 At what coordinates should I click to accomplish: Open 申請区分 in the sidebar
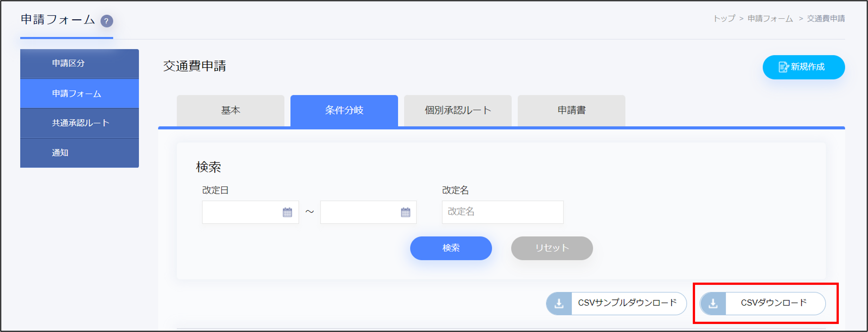(x=80, y=64)
